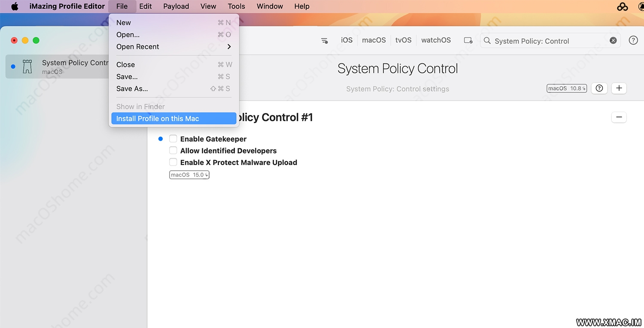Filter payloads by iOS
The height and width of the screenshot is (328, 644).
pyautogui.click(x=347, y=40)
